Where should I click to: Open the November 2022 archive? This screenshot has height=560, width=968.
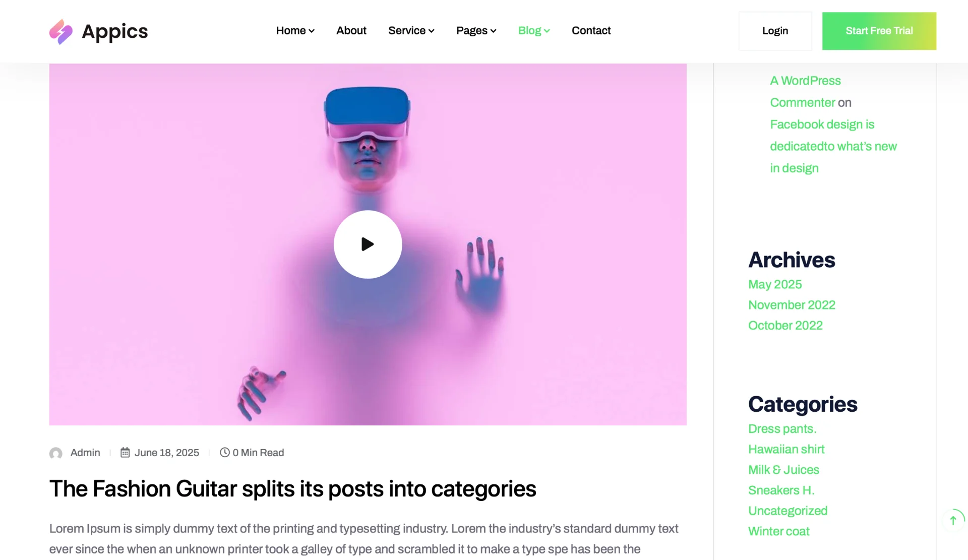click(792, 305)
